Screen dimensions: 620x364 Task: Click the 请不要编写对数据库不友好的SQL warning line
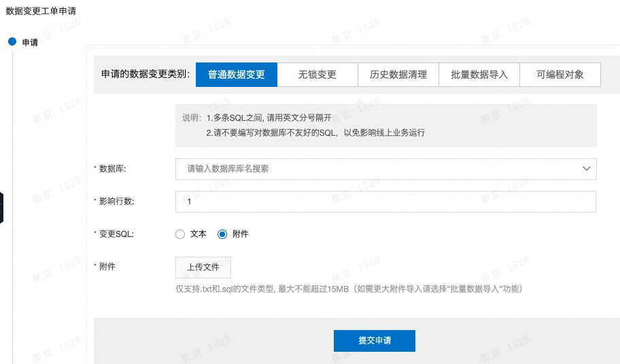click(x=315, y=133)
